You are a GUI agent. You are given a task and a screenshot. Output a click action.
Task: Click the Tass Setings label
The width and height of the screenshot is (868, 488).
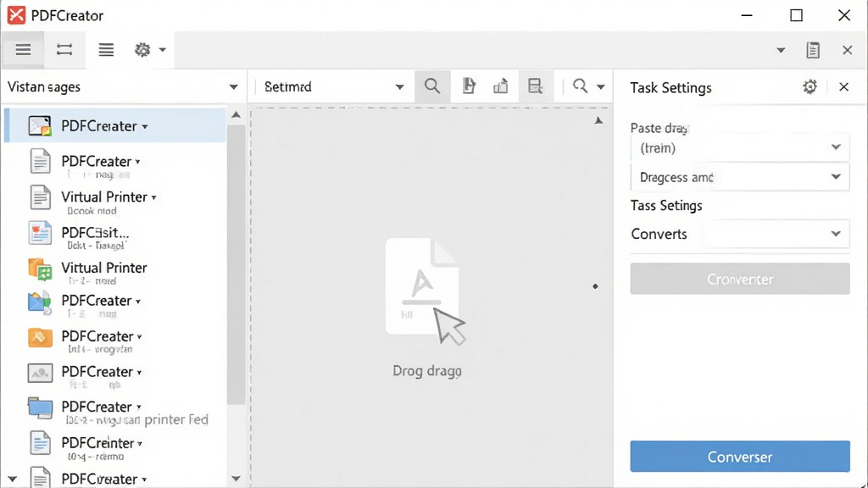point(666,206)
